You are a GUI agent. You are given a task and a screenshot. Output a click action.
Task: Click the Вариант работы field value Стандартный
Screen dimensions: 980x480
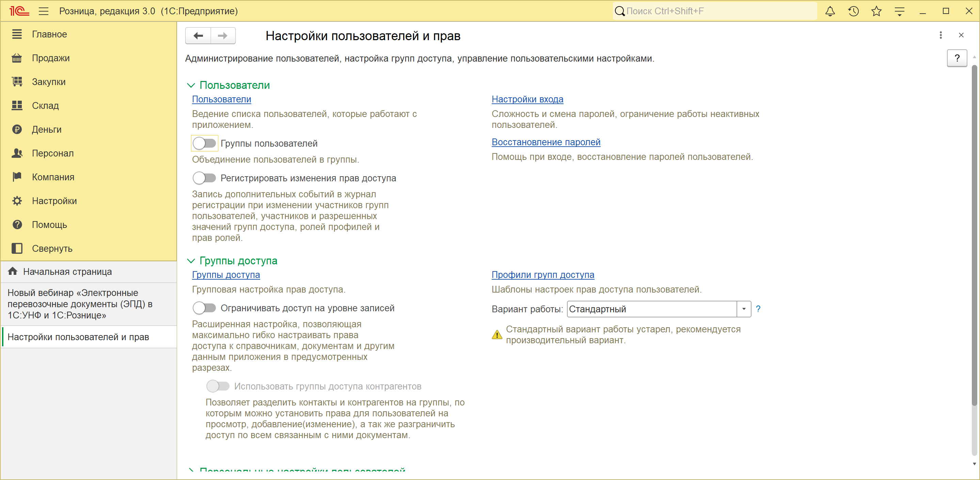pyautogui.click(x=652, y=309)
